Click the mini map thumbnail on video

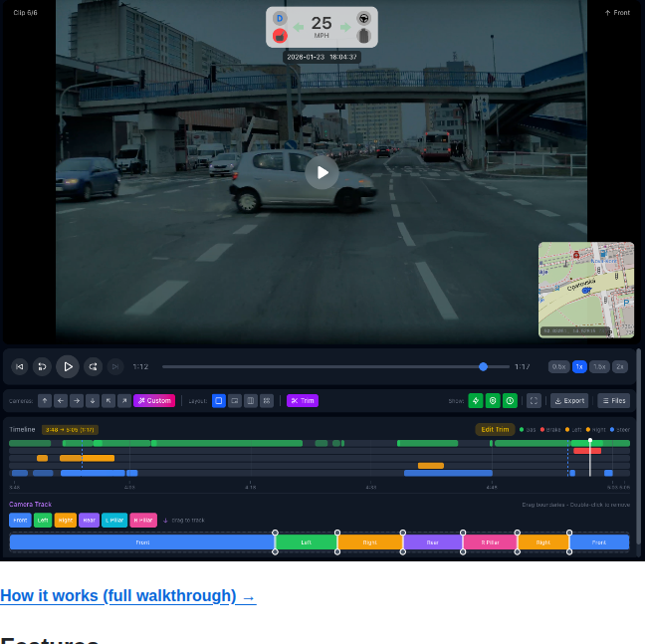586,290
